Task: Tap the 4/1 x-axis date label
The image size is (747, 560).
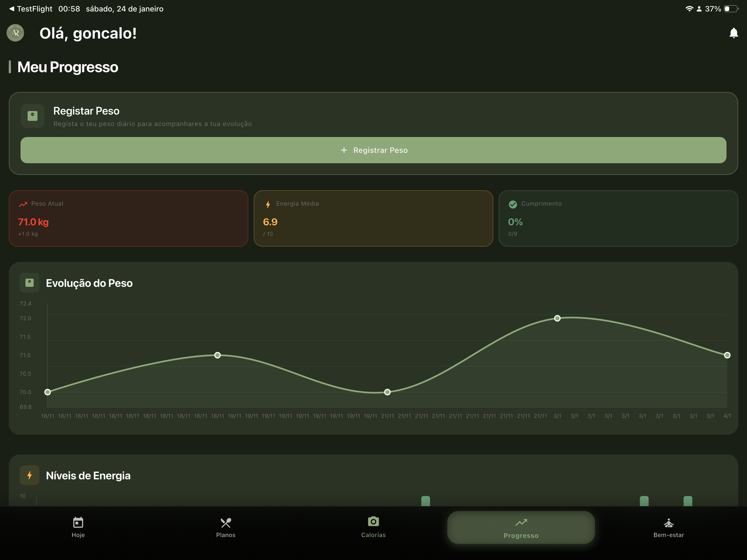Action: coord(727,416)
